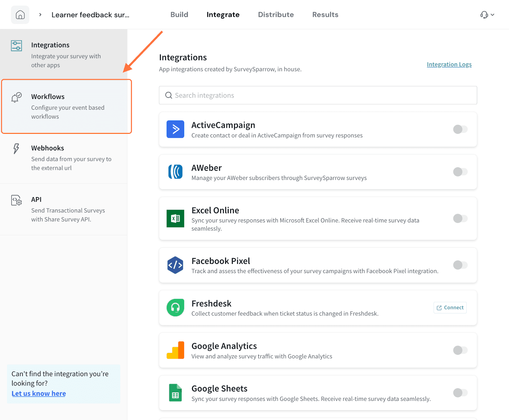The height and width of the screenshot is (420, 509).
Task: Open the Integration Logs link
Action: 449,65
